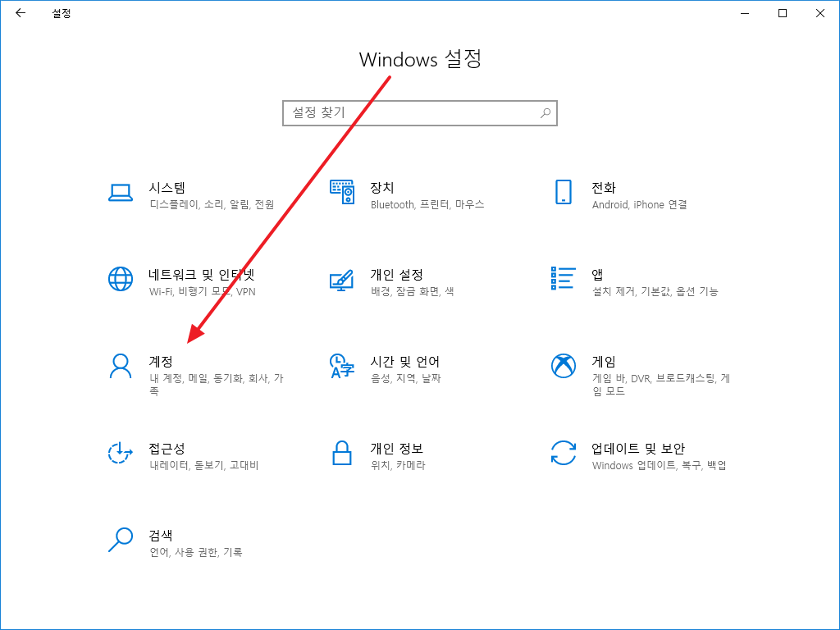Click description 'Windows 업데이트, 복구, 백업'
This screenshot has width=840, height=630.
coord(660,465)
